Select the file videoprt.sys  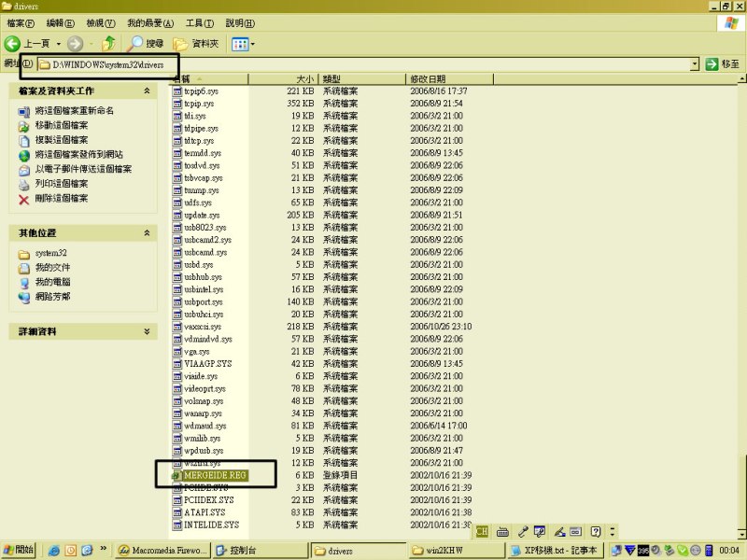[204, 388]
